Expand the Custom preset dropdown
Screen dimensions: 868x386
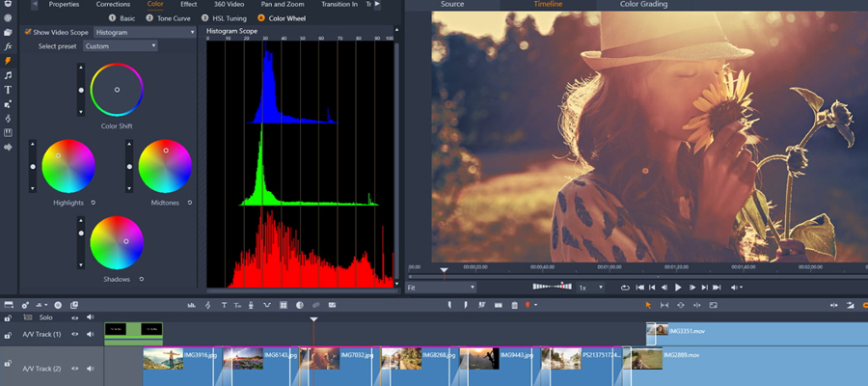click(120, 45)
